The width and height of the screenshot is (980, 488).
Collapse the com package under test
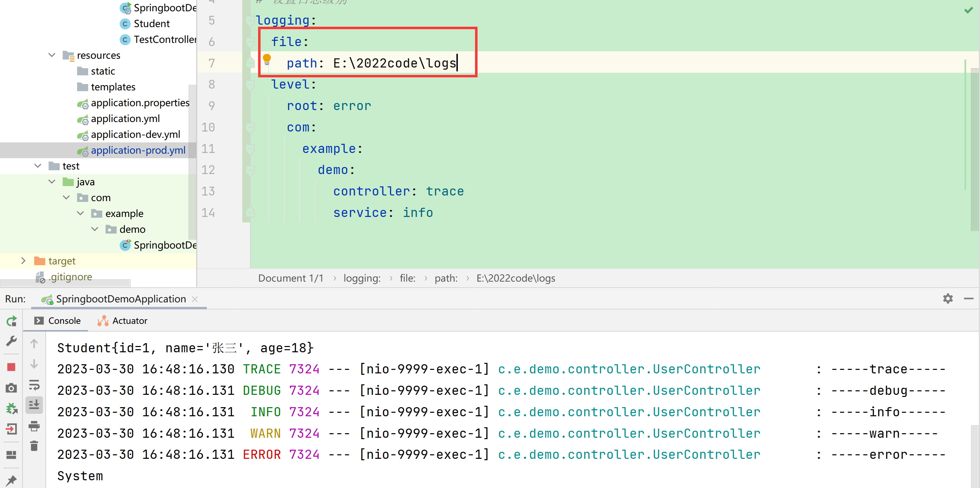pyautogui.click(x=66, y=197)
